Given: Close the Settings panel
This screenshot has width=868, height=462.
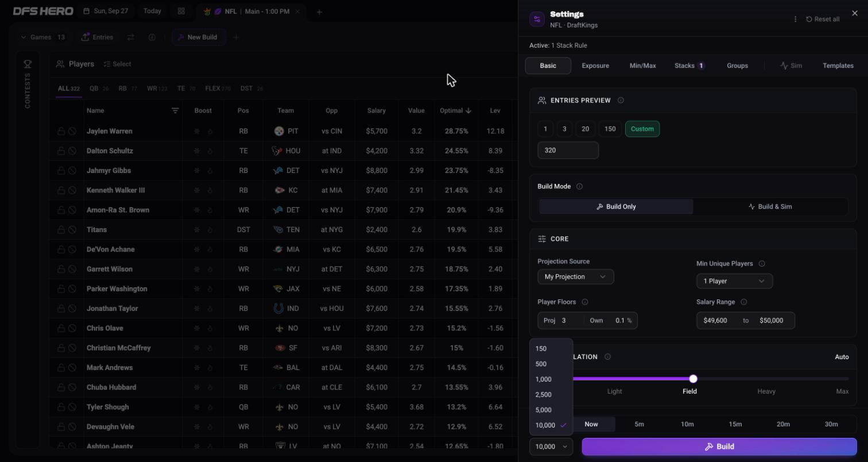Looking at the screenshot, I should (855, 13).
